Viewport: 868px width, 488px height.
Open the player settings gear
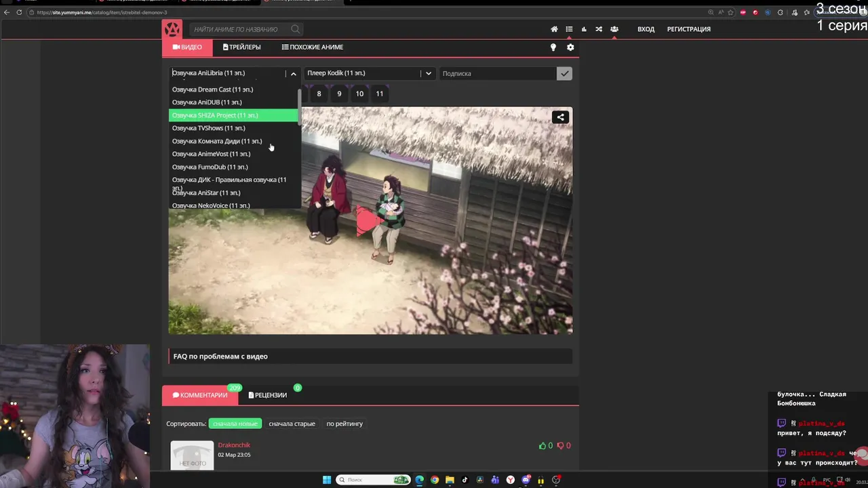(570, 47)
